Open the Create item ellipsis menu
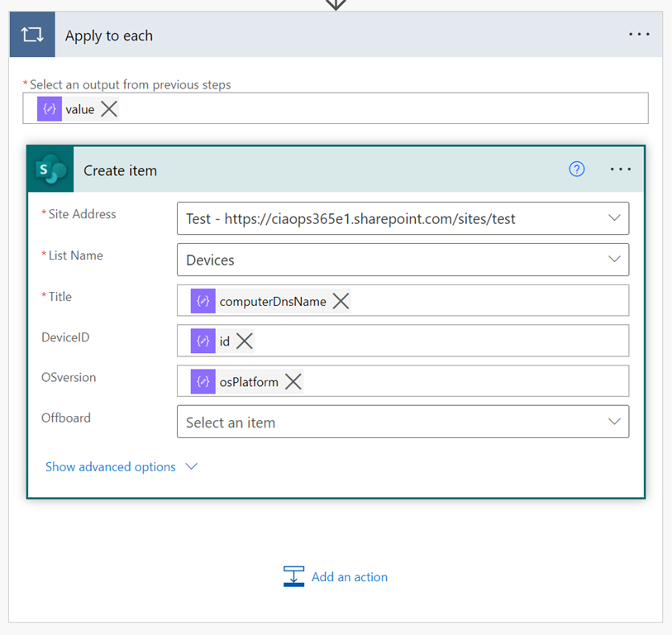 [621, 169]
